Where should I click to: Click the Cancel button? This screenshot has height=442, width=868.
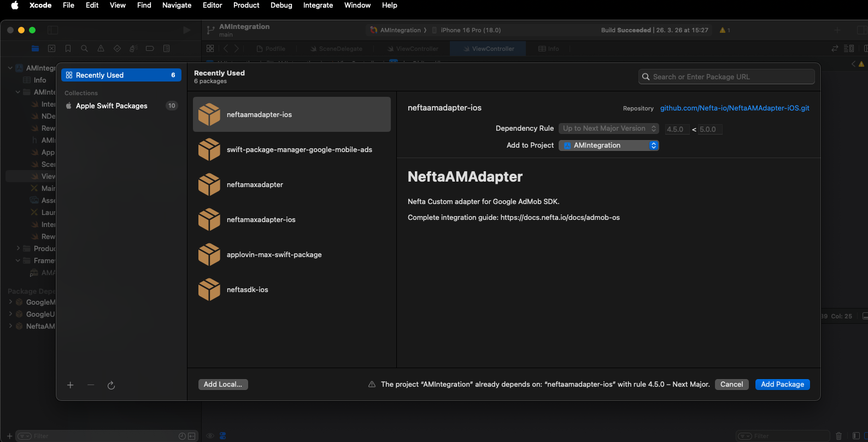click(x=731, y=385)
